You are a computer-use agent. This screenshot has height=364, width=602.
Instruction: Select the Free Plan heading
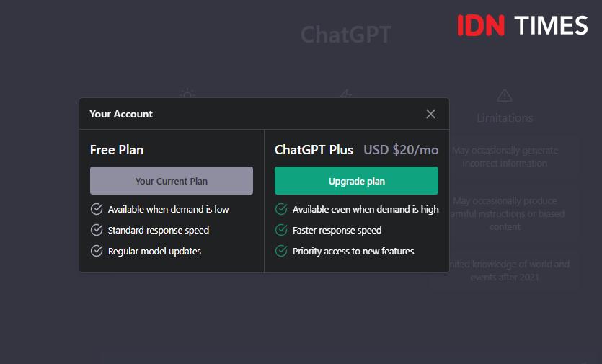[117, 150]
